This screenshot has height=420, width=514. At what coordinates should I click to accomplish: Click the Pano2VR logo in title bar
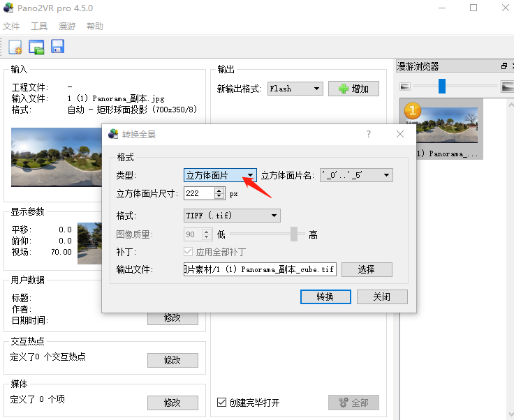coord(8,8)
